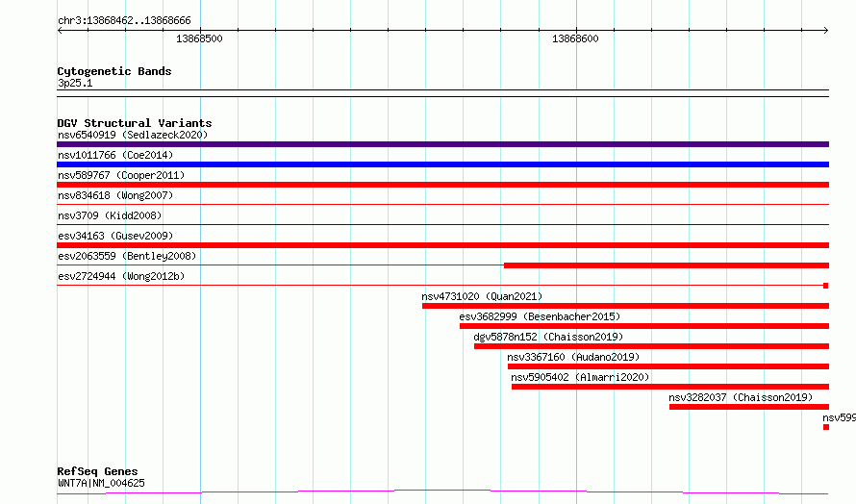Click the thin red line under nsv834618
Viewport: 856px width, 504px height.
(442, 204)
